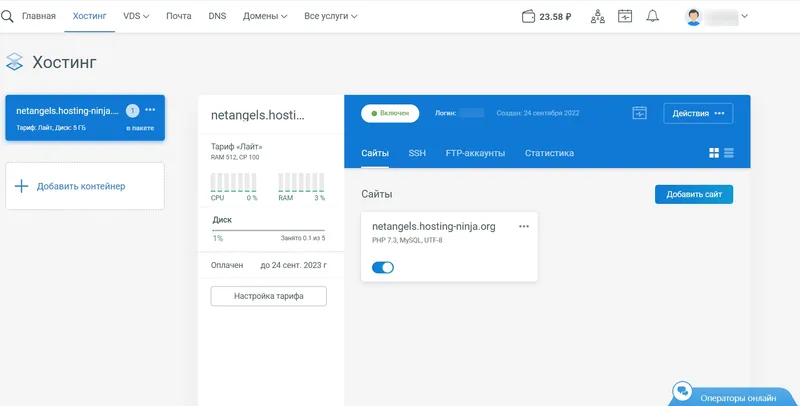This screenshot has height=406, width=800.
Task: Click the plus icon for adding container
Action: [x=21, y=186]
